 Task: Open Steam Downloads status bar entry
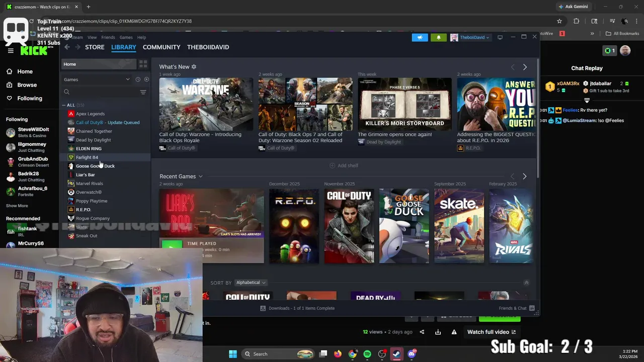(297, 308)
